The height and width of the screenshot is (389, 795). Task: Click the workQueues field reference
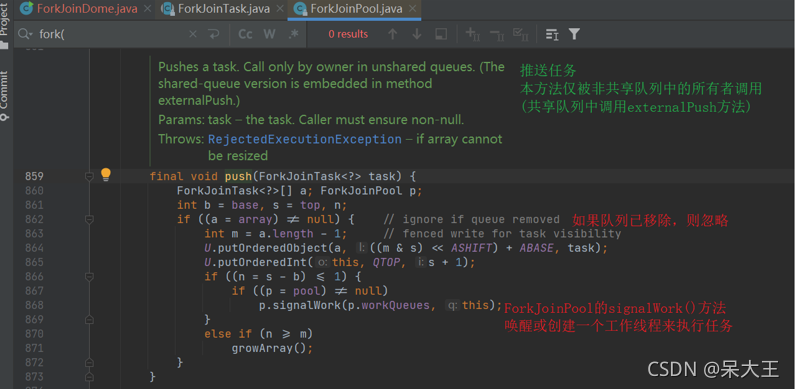(394, 305)
